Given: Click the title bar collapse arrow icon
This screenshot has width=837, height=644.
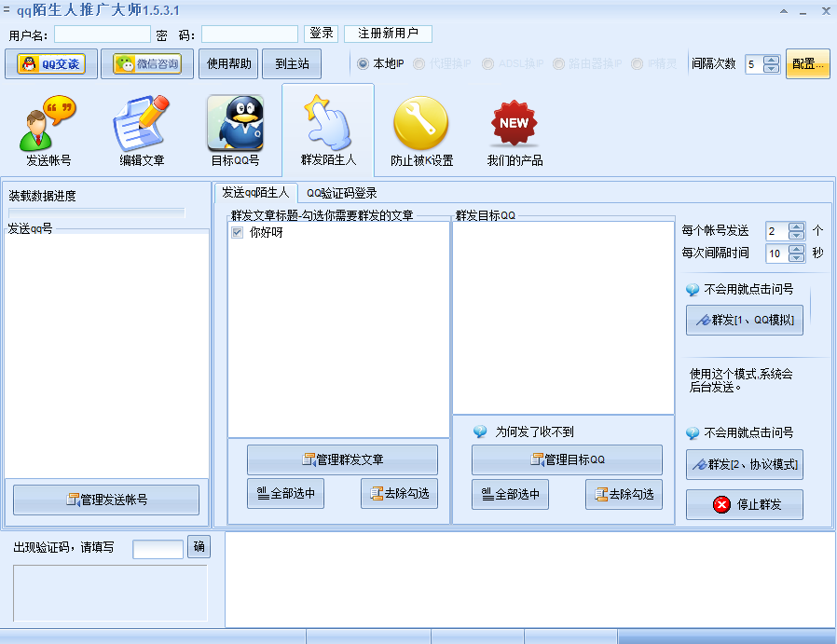Looking at the screenshot, I should (784, 11).
